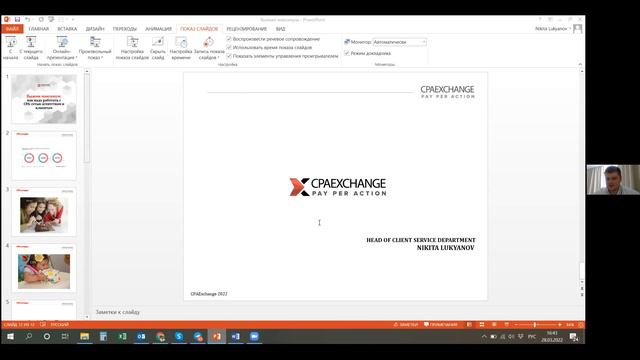Open Chrome from the taskbar
Screen dimensions: 640x360
(x=160, y=336)
